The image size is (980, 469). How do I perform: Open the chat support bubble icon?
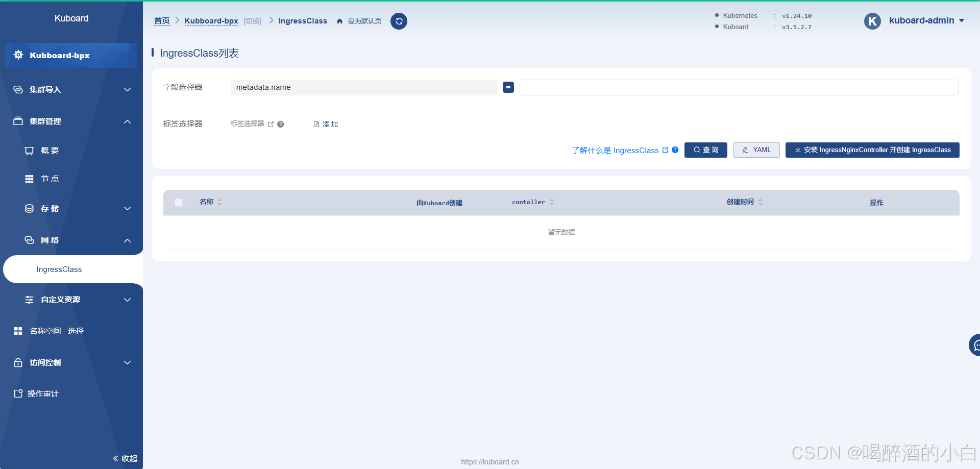pos(975,345)
